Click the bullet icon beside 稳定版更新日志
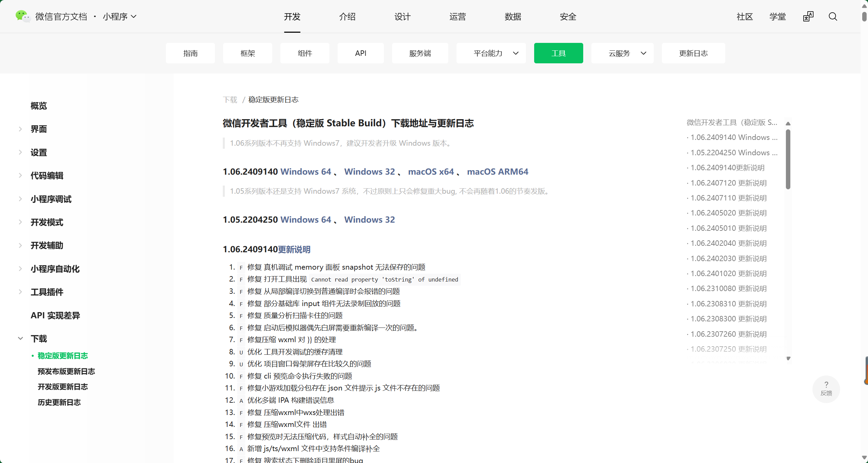The width and height of the screenshot is (868, 463). pos(32,356)
